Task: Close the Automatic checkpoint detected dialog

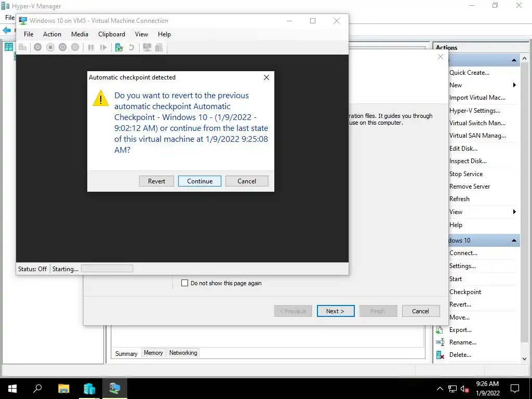Action: tap(267, 77)
